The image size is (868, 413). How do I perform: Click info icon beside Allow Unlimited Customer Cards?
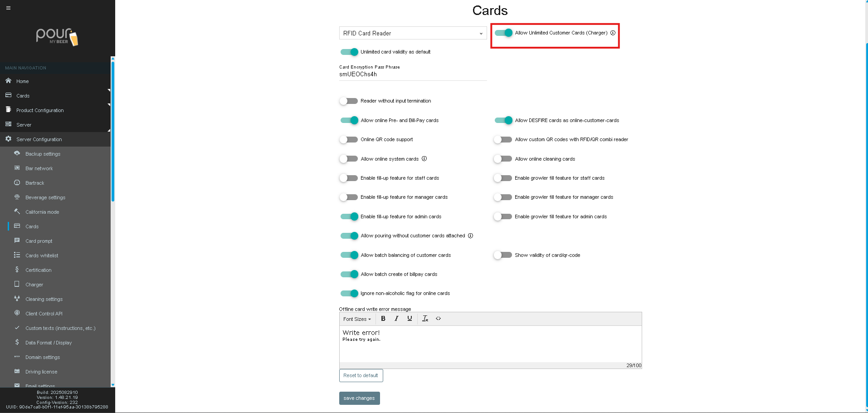(613, 33)
